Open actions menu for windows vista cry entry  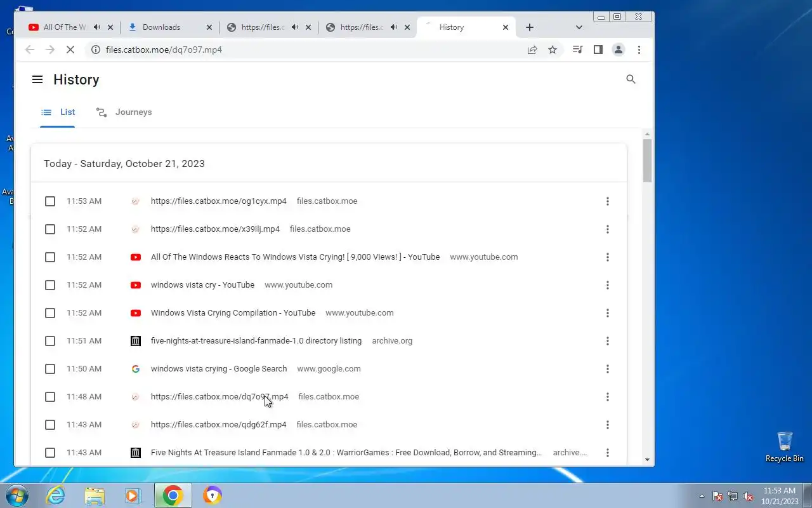607,285
